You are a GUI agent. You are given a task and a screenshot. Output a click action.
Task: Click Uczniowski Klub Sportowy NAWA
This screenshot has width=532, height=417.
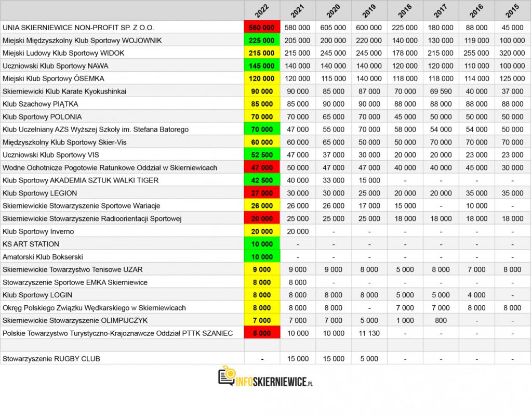click(56, 66)
